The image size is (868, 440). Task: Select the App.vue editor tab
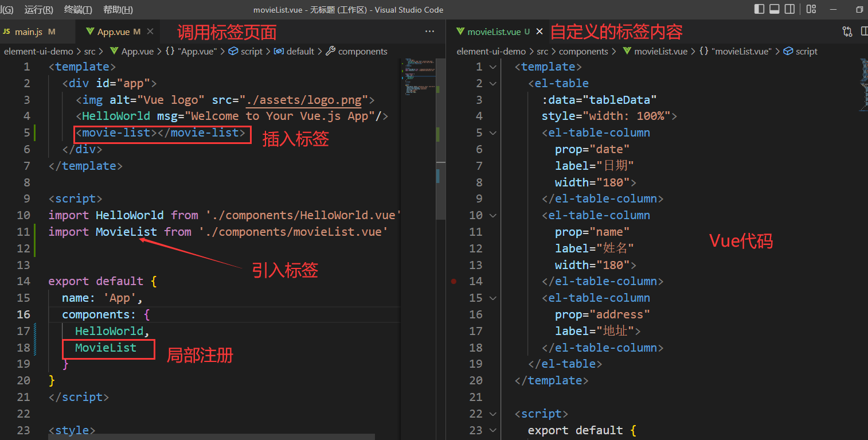pyautogui.click(x=117, y=32)
